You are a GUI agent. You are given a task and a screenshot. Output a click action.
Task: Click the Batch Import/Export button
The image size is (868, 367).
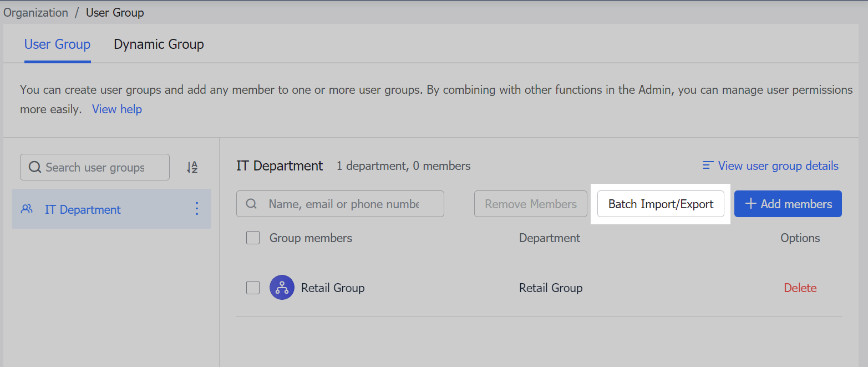coord(660,204)
